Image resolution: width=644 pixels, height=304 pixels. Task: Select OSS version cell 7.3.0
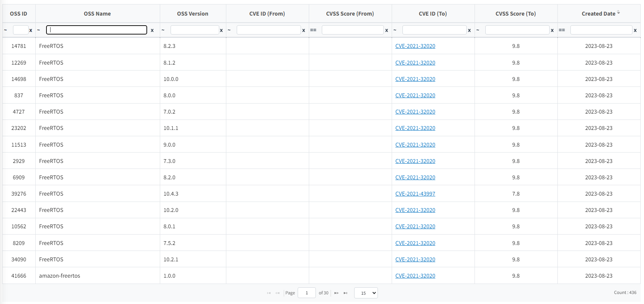click(192, 161)
